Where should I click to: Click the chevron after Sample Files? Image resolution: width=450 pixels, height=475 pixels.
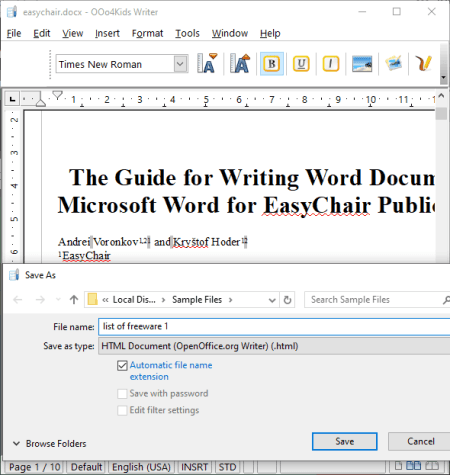point(231,300)
